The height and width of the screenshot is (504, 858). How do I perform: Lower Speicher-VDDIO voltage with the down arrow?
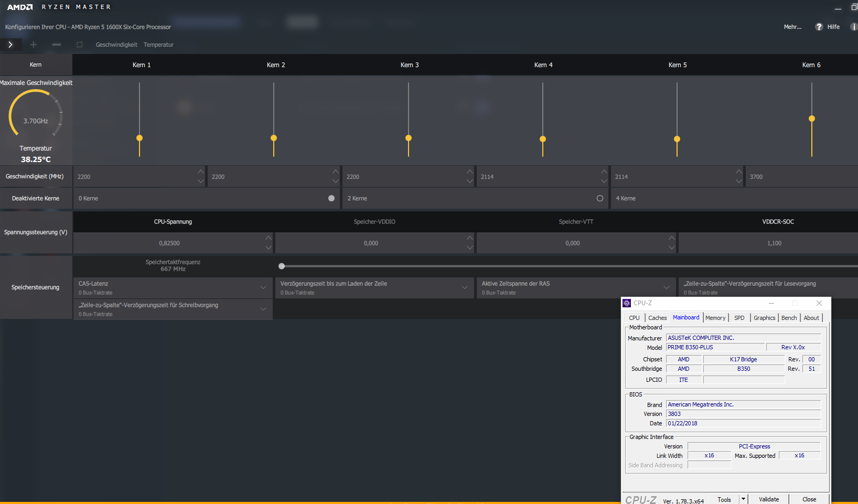coord(470,248)
